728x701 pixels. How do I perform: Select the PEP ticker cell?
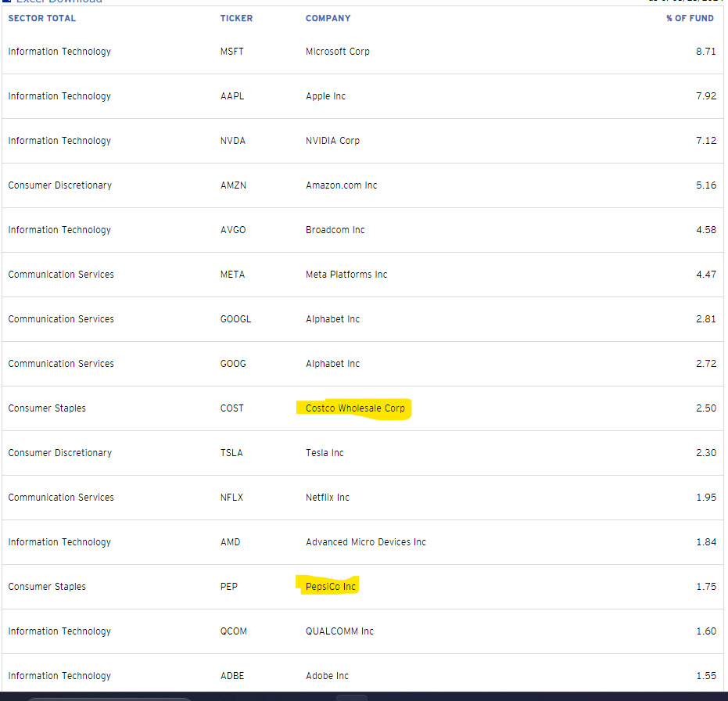229,587
